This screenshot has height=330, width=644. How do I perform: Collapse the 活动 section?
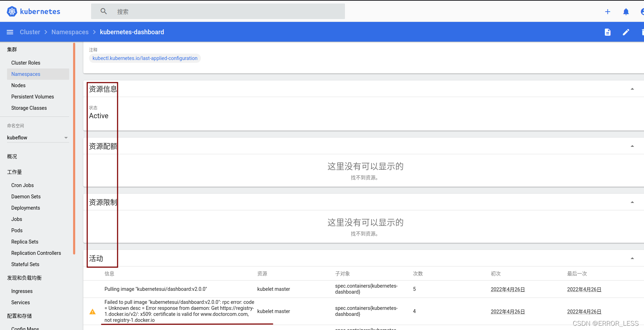point(632,258)
